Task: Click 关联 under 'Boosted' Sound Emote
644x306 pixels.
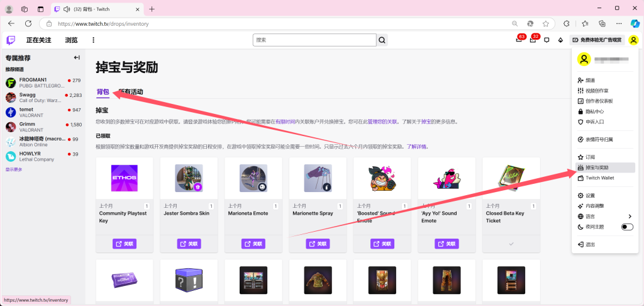Action: pyautogui.click(x=382, y=244)
